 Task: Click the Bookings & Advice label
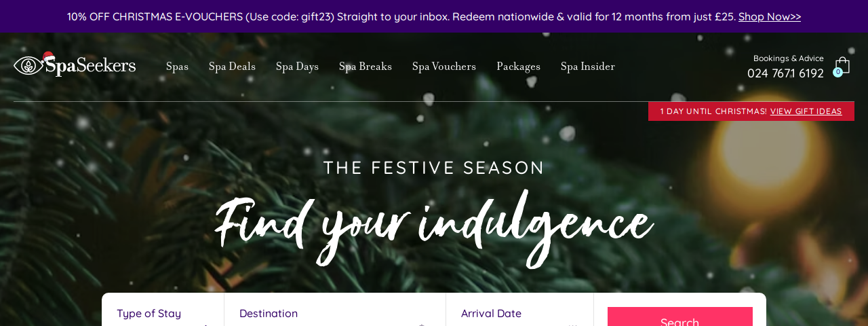coord(789,58)
